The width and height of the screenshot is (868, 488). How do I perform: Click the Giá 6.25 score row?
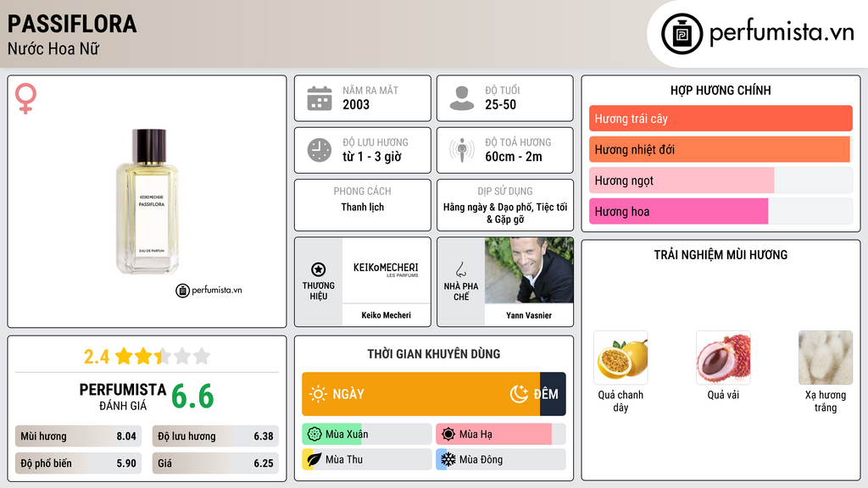point(215,463)
